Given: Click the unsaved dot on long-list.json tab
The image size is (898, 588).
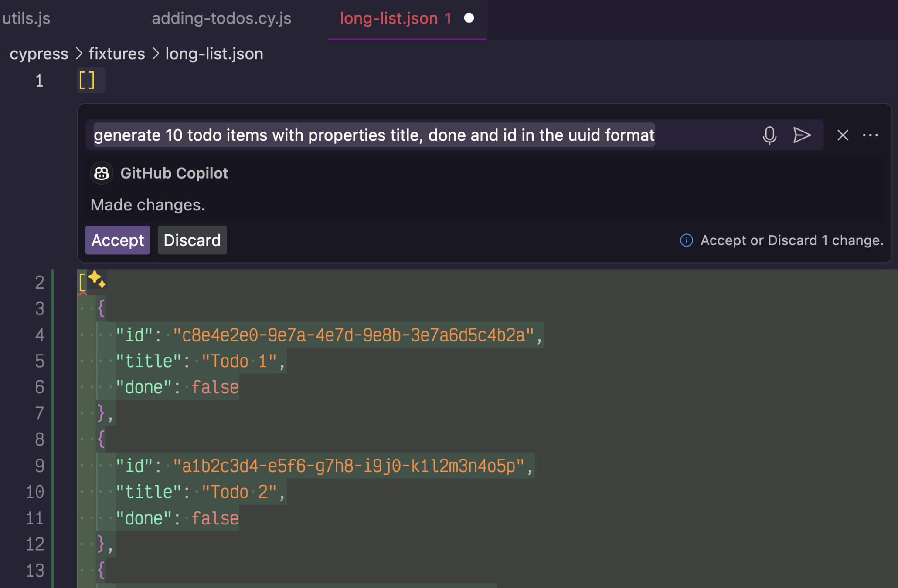Looking at the screenshot, I should (x=469, y=18).
